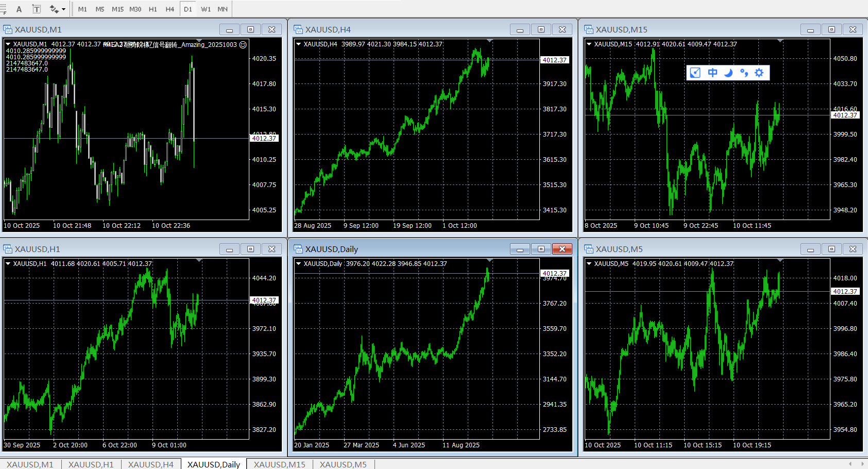The height and width of the screenshot is (469, 868).
Task: Click the smiley face expert advisor icon
Action: (243, 45)
